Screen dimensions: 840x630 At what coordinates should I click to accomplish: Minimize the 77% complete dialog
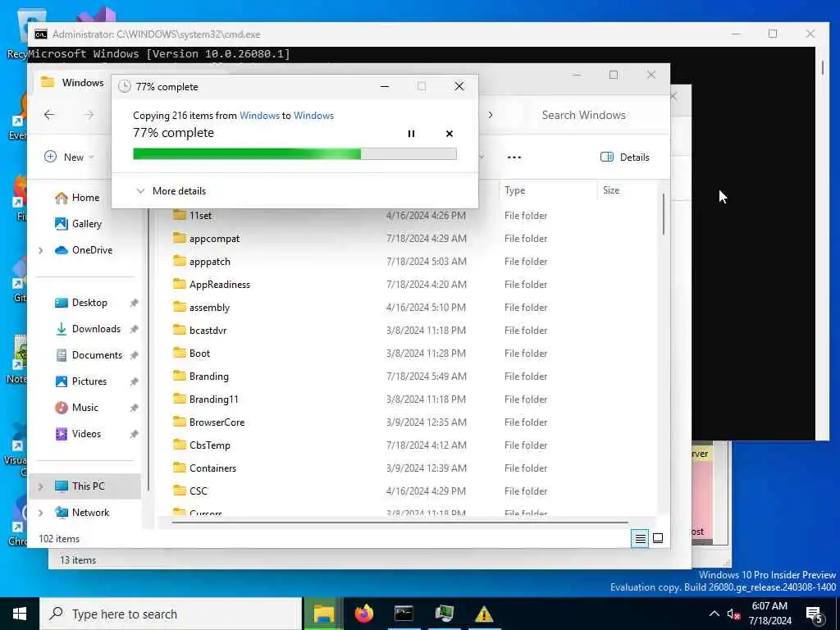[x=385, y=86]
